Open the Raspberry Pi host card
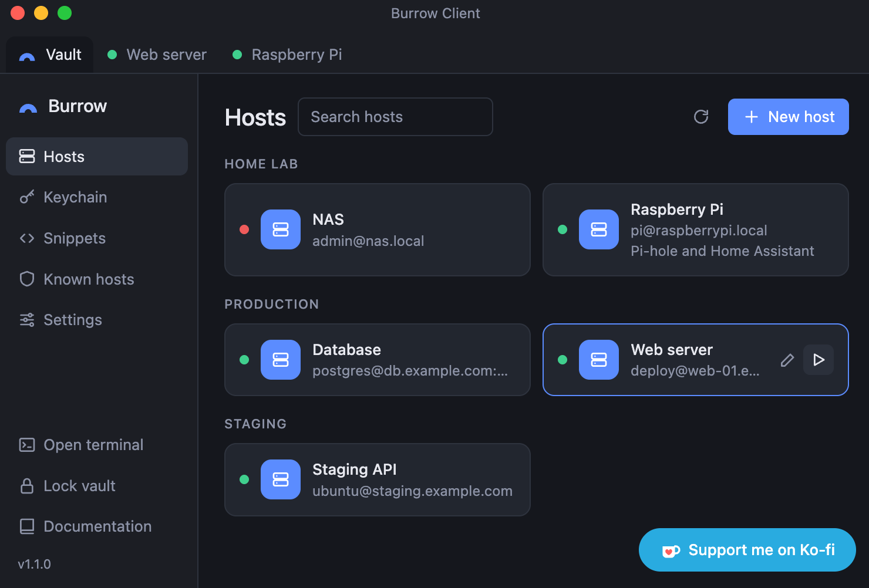869x588 pixels. click(x=696, y=229)
